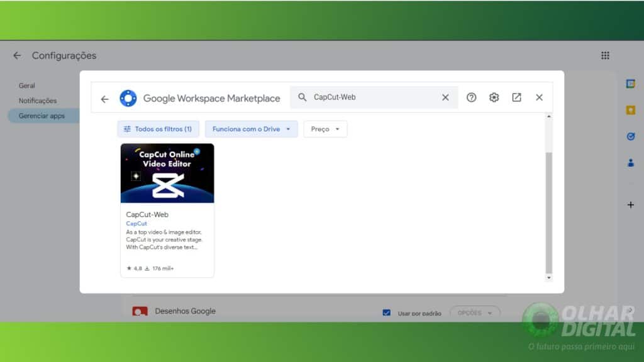Open the CapCut Online Video Editor thumbnail
The height and width of the screenshot is (362, 644).
click(167, 173)
